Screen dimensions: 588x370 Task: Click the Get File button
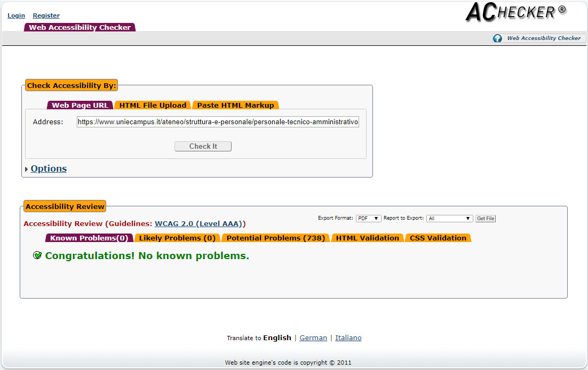pyautogui.click(x=486, y=218)
